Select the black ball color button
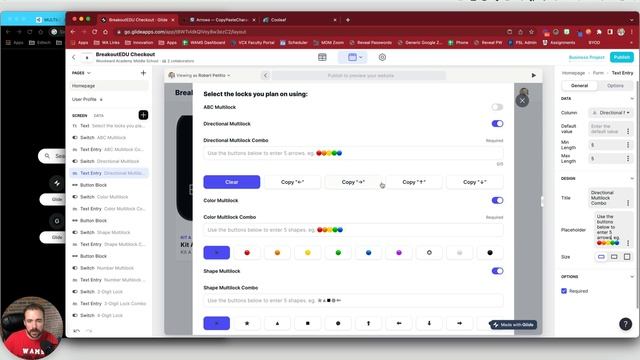The image size is (640, 360). (490, 253)
